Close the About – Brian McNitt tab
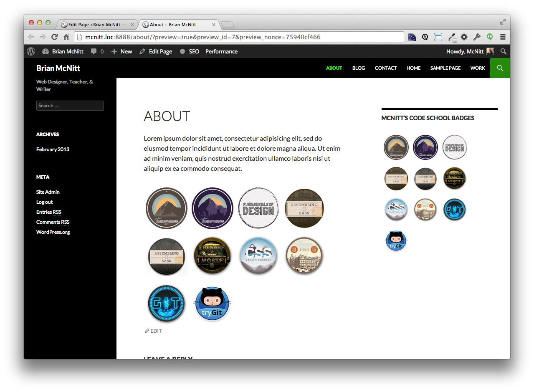This screenshot has width=534, height=392. click(x=213, y=25)
